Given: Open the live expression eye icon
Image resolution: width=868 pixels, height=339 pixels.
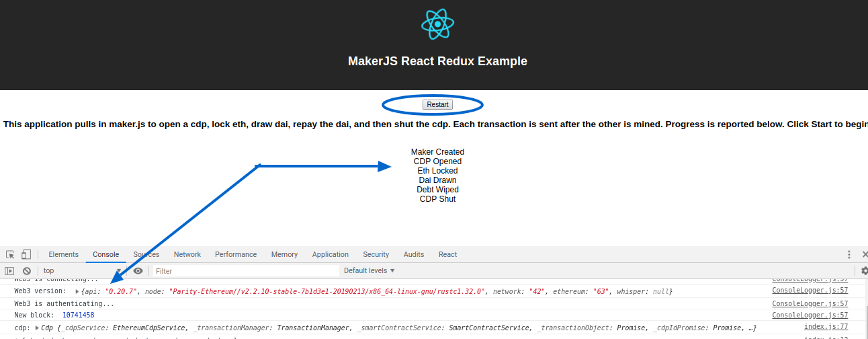Looking at the screenshot, I should tap(138, 271).
